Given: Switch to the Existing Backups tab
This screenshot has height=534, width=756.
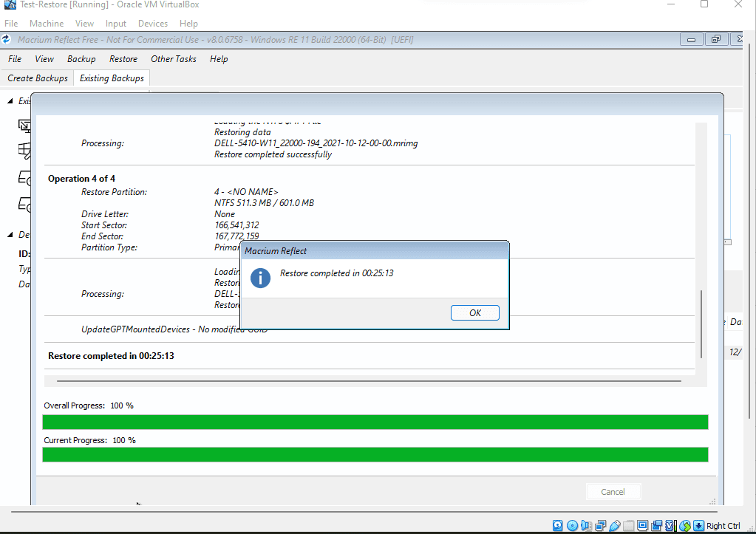Looking at the screenshot, I should pyautogui.click(x=112, y=78).
